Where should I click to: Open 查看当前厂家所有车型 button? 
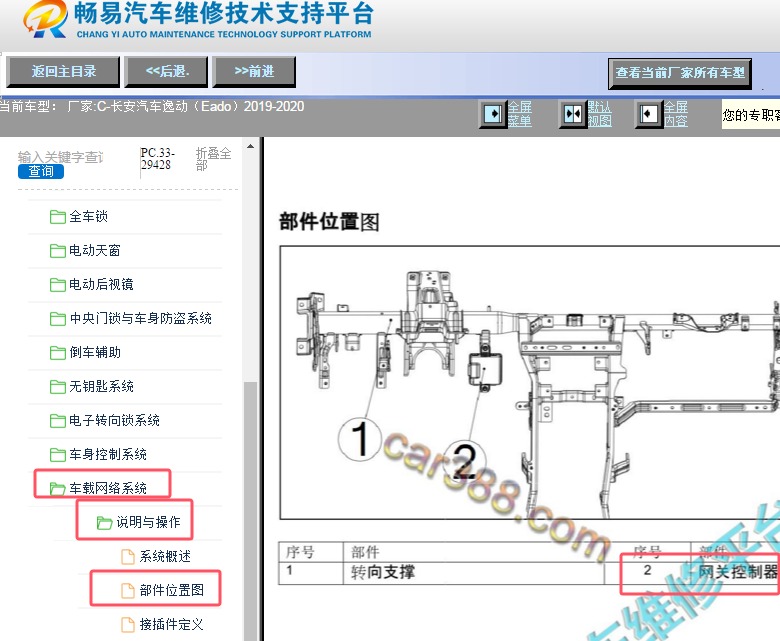pos(680,73)
